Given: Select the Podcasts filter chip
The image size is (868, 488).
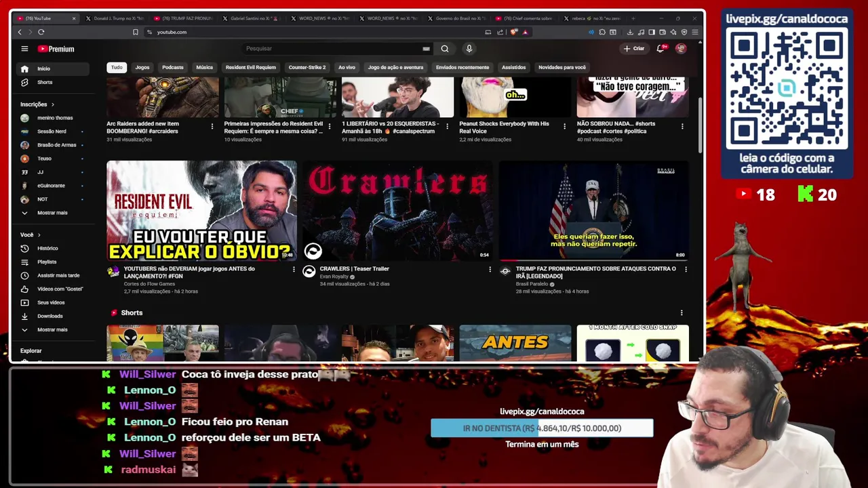Looking at the screenshot, I should (x=173, y=67).
